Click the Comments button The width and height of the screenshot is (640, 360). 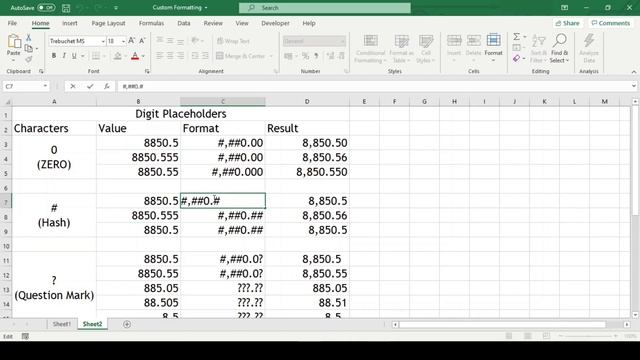(611, 23)
